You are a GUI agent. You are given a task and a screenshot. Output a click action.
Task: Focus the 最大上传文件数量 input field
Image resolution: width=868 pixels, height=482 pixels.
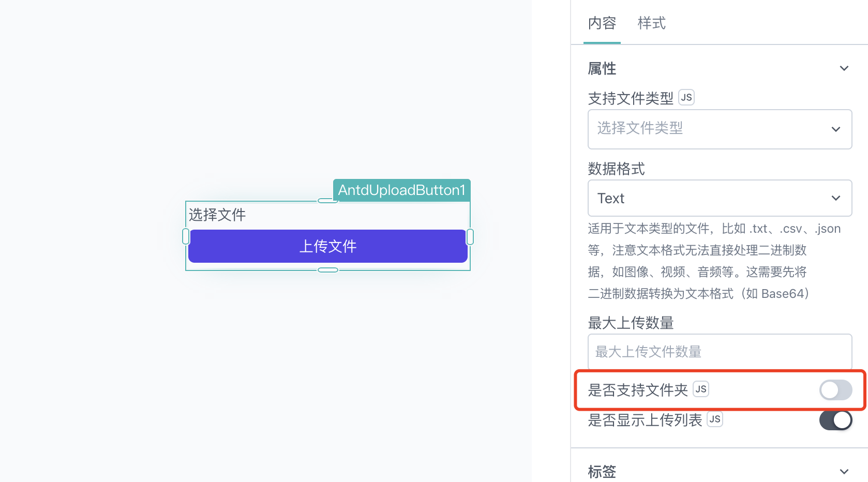[720, 352]
